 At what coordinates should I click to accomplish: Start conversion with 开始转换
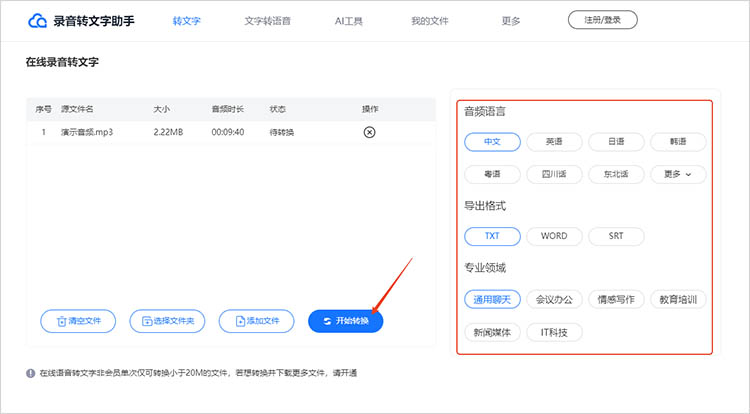(x=345, y=321)
